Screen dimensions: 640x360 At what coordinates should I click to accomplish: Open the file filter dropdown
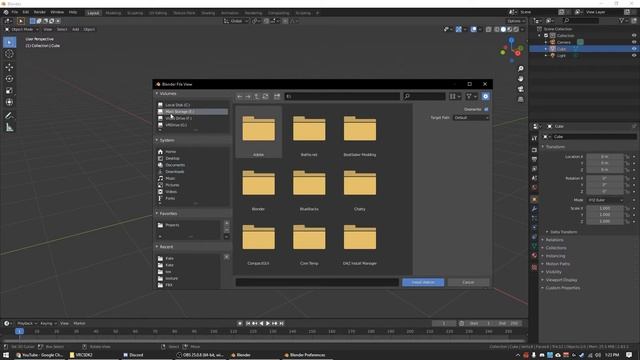point(471,96)
